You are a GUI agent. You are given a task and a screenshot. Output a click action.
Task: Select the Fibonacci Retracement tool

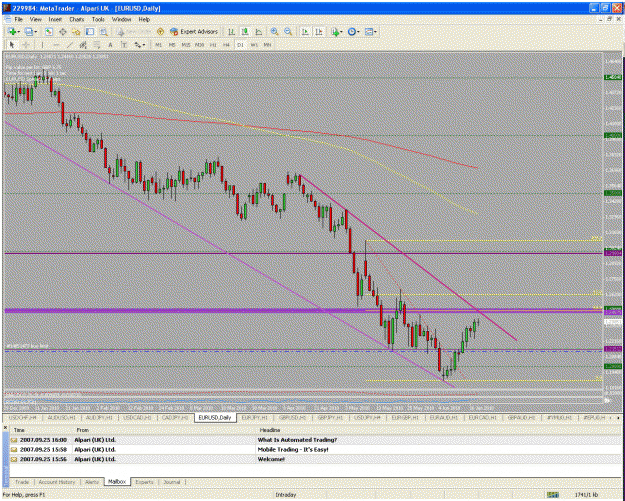click(97, 45)
